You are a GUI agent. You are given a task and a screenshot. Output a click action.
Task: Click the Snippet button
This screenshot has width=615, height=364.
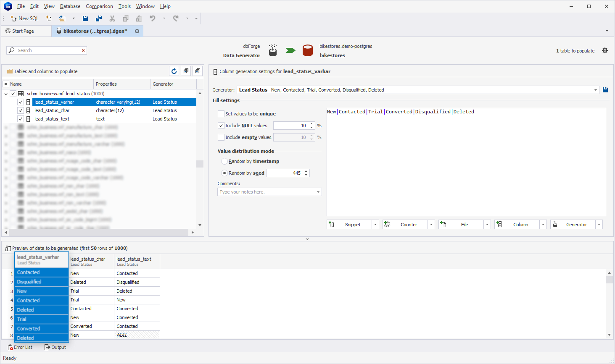tap(349, 225)
